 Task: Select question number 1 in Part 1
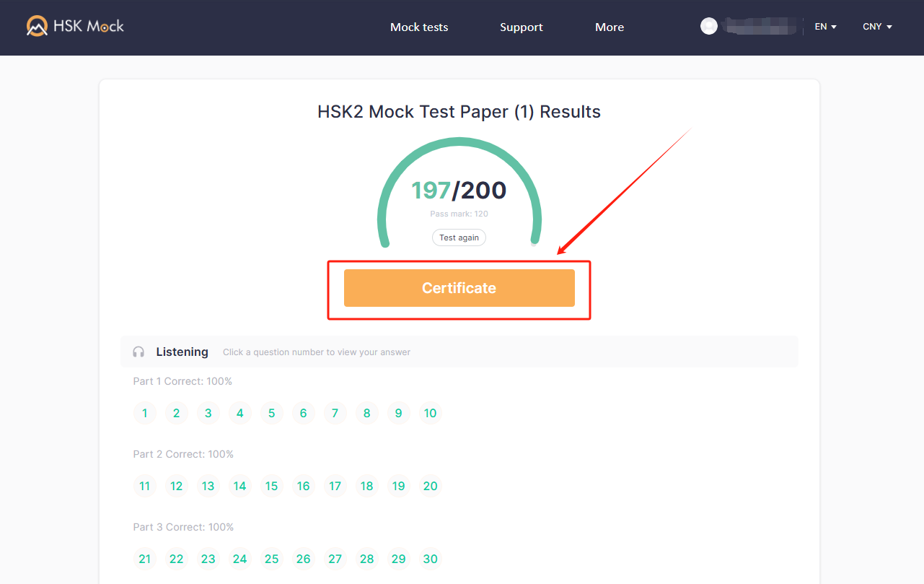(x=144, y=413)
